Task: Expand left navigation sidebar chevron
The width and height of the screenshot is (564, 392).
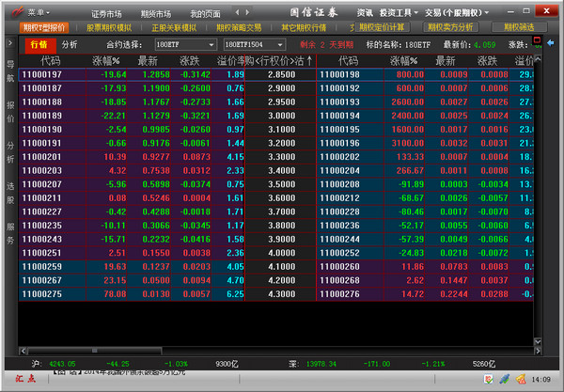Action: (10, 43)
